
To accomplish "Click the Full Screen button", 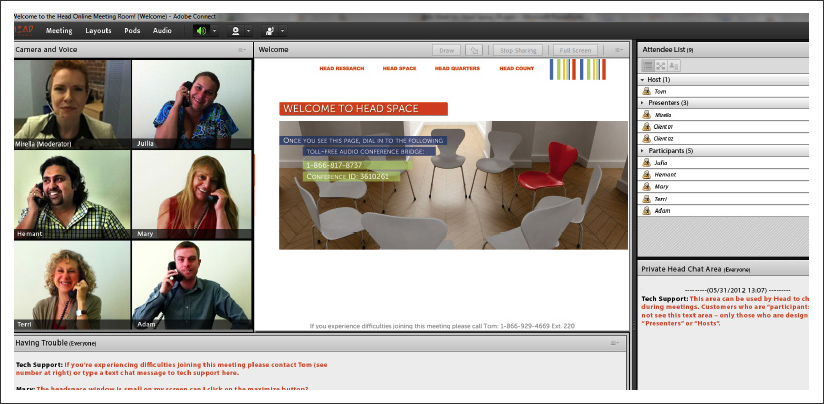I will click(576, 50).
